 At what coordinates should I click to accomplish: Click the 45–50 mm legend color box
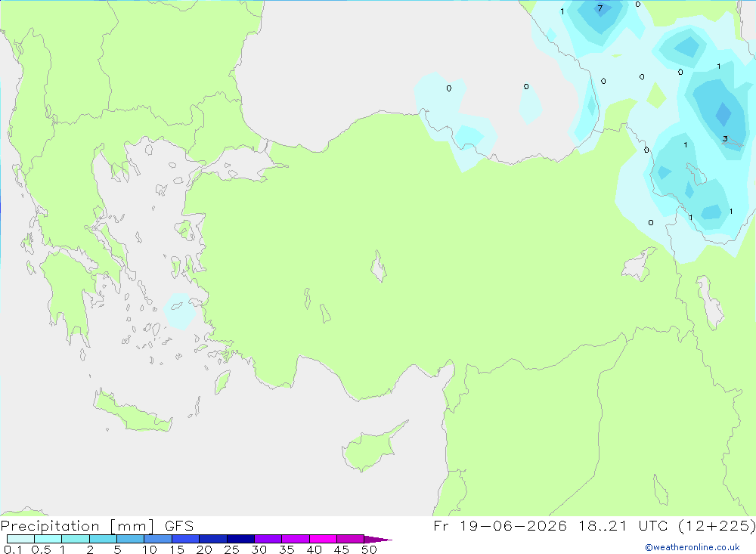(350, 539)
